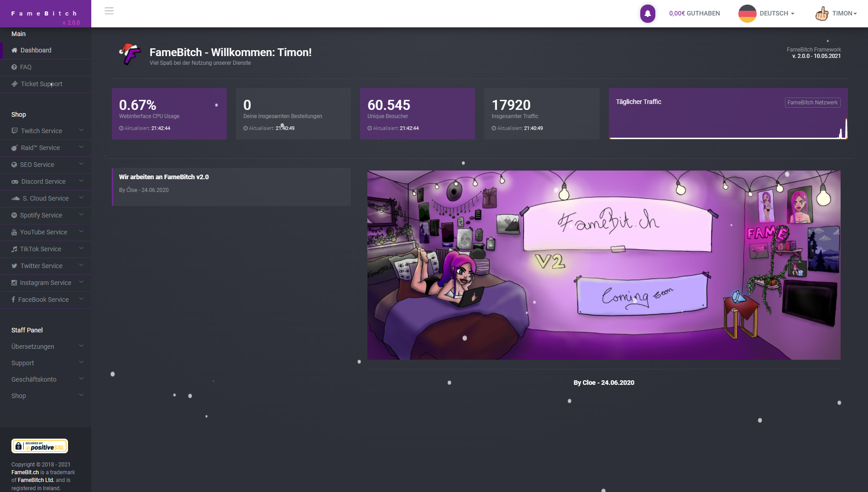Expand Discord Service chevron

click(x=81, y=181)
